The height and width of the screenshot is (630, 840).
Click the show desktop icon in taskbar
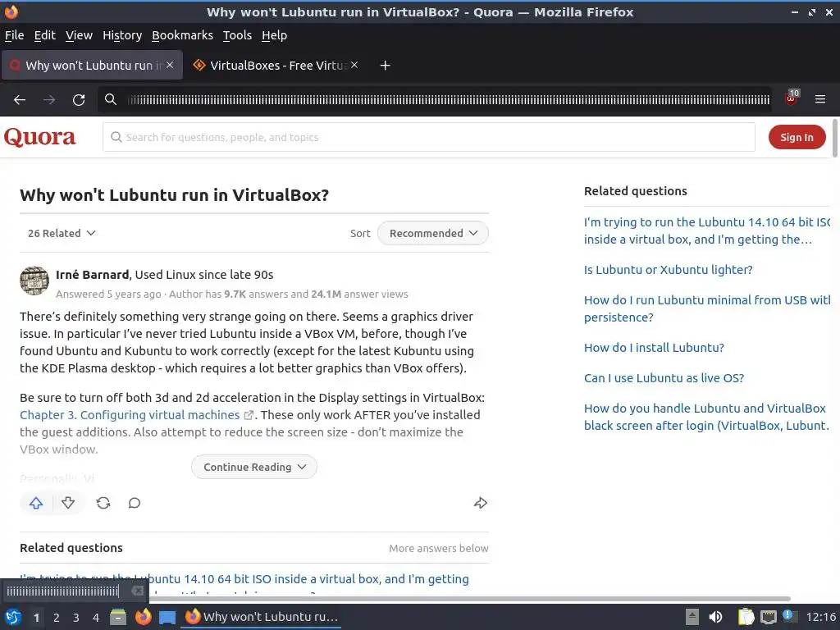tap(167, 618)
